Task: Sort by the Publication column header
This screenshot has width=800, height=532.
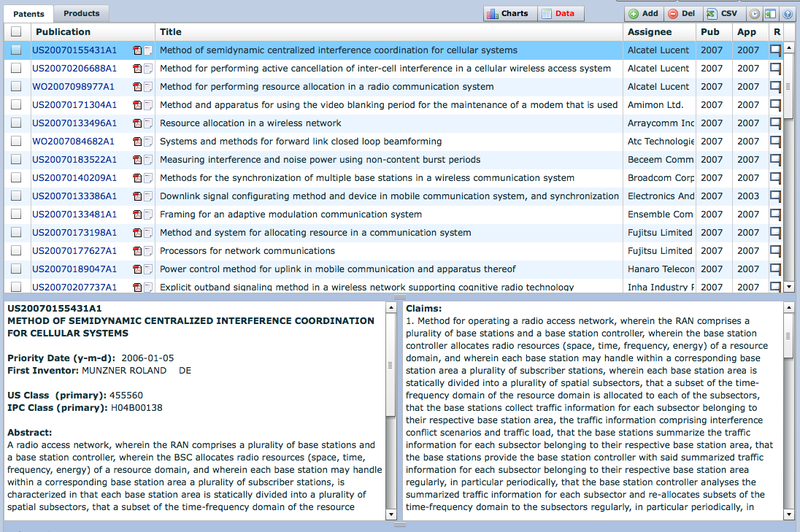Action: (63, 32)
